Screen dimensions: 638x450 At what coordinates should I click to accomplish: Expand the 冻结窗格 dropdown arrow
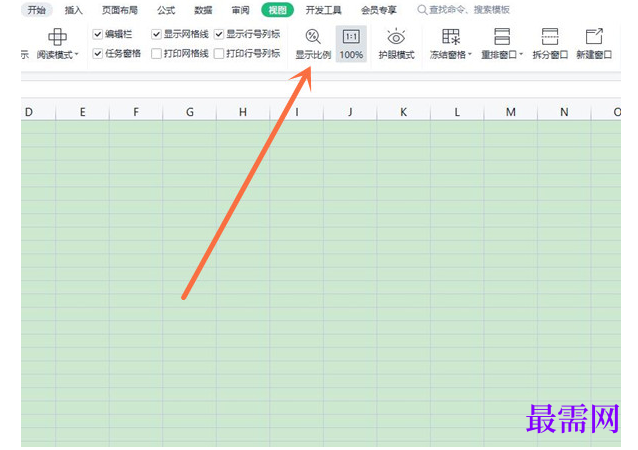(470, 54)
